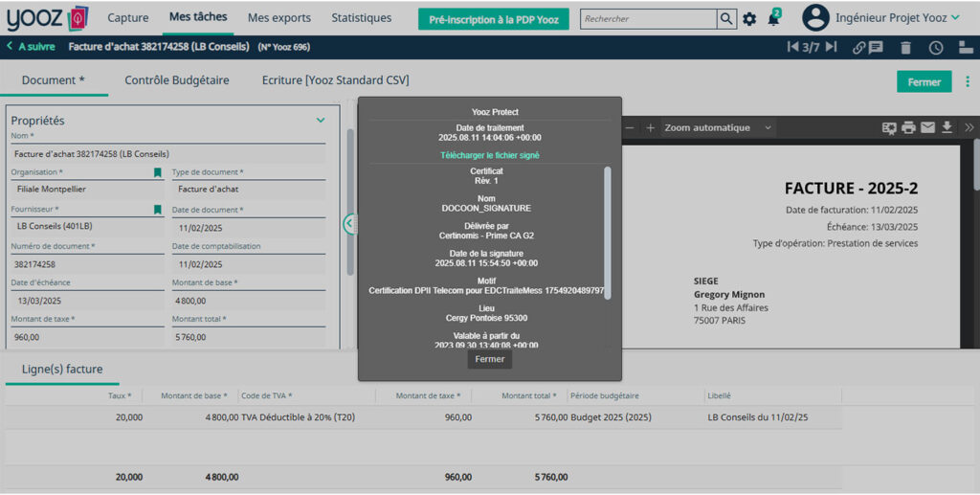
Task: Click the green Fermer button
Action: coord(924,82)
